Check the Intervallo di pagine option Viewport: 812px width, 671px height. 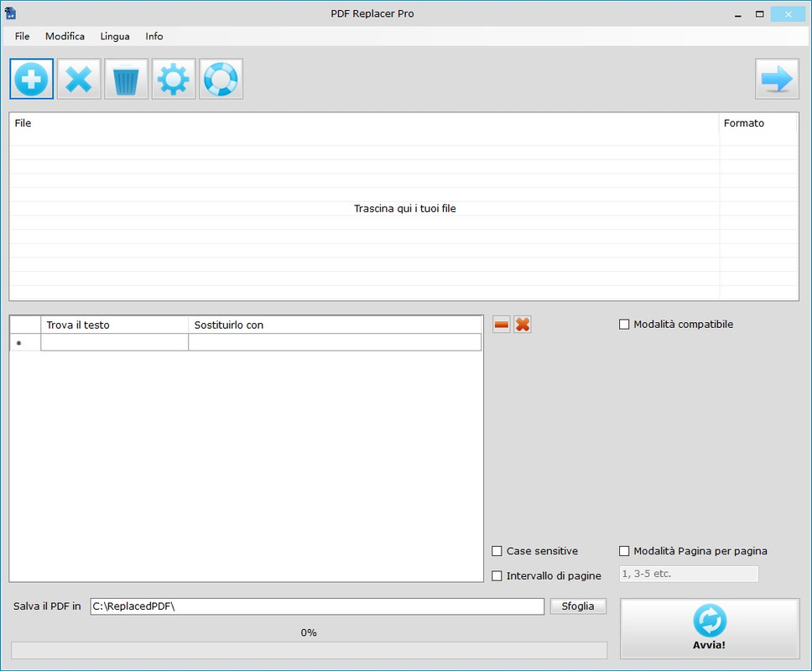[497, 575]
